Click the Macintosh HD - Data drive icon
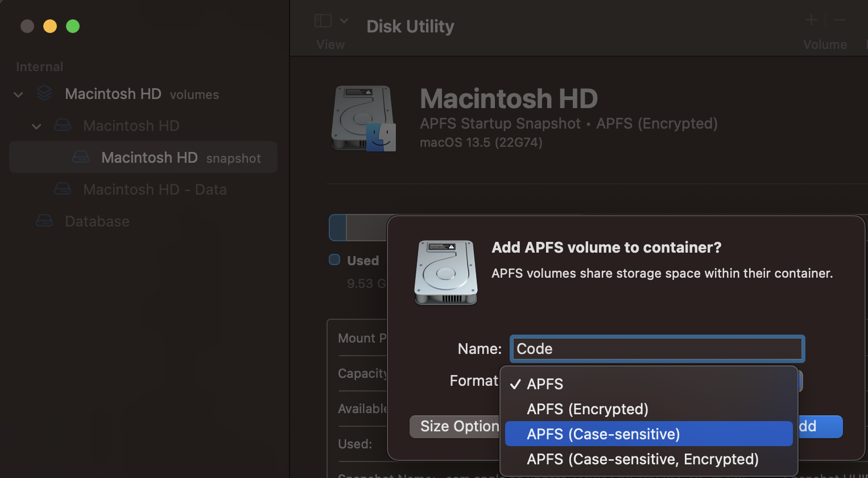Image resolution: width=868 pixels, height=478 pixels. [x=63, y=189]
